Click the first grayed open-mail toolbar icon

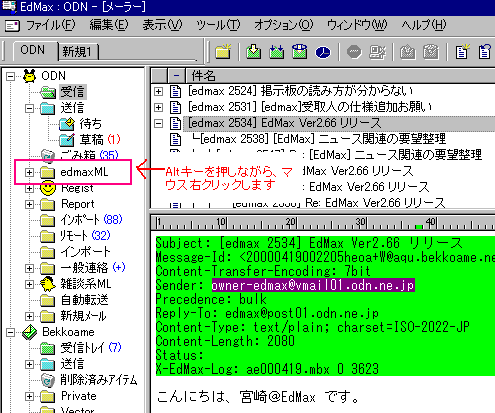coord(408,52)
